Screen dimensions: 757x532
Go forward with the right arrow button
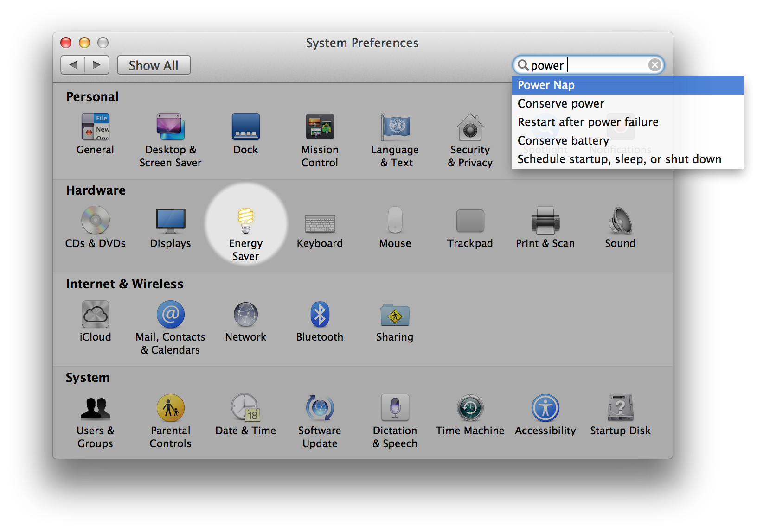point(97,65)
